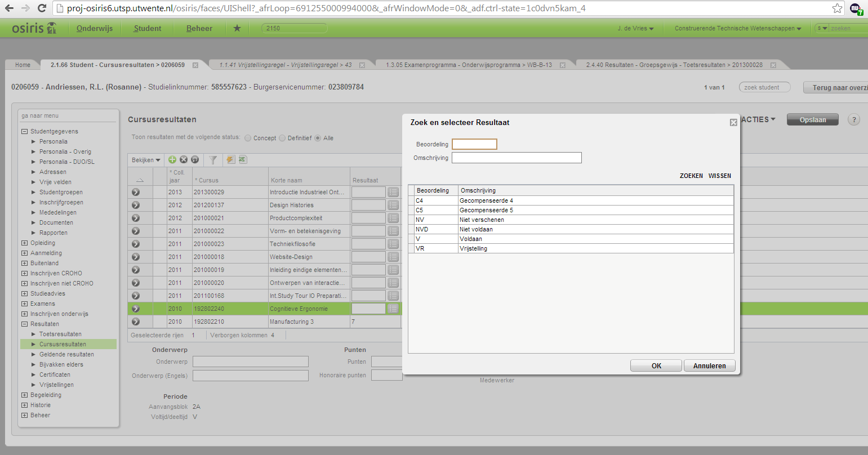
Task: Click OK in the Resultaat dialog
Action: point(656,365)
